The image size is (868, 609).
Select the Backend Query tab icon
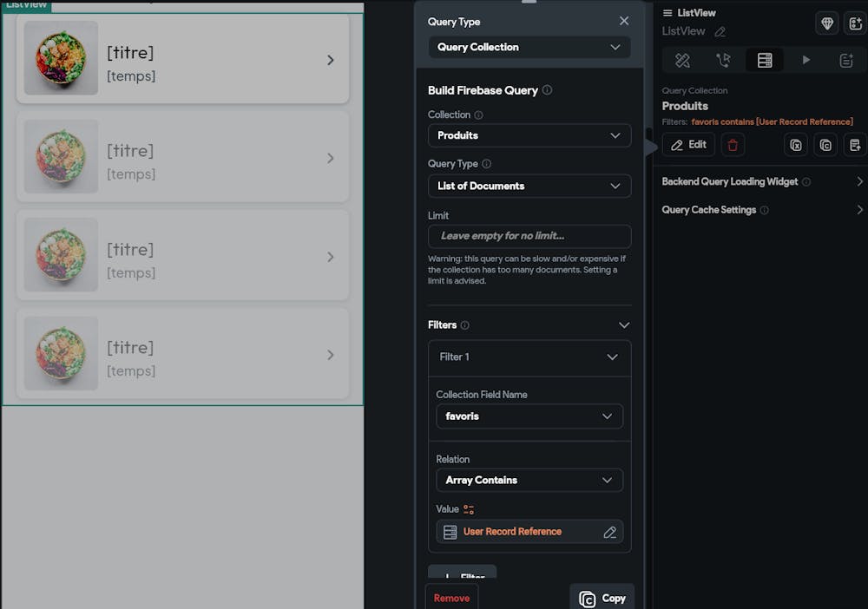(765, 60)
